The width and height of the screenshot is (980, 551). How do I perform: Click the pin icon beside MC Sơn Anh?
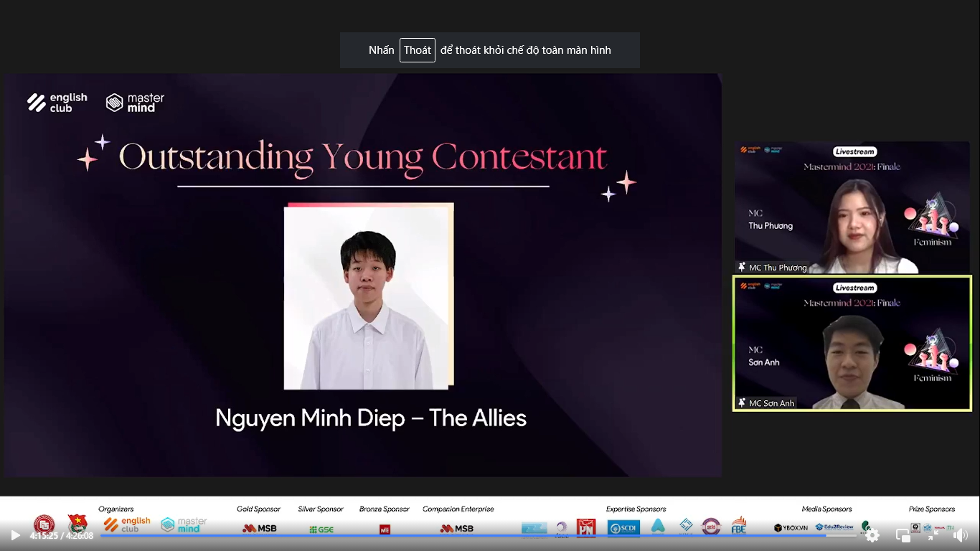742,402
